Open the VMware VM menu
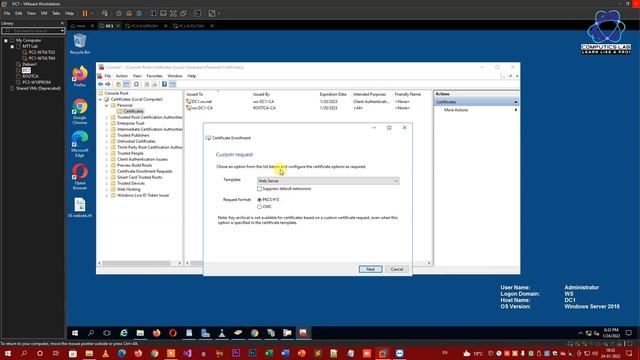 (x=44, y=13)
